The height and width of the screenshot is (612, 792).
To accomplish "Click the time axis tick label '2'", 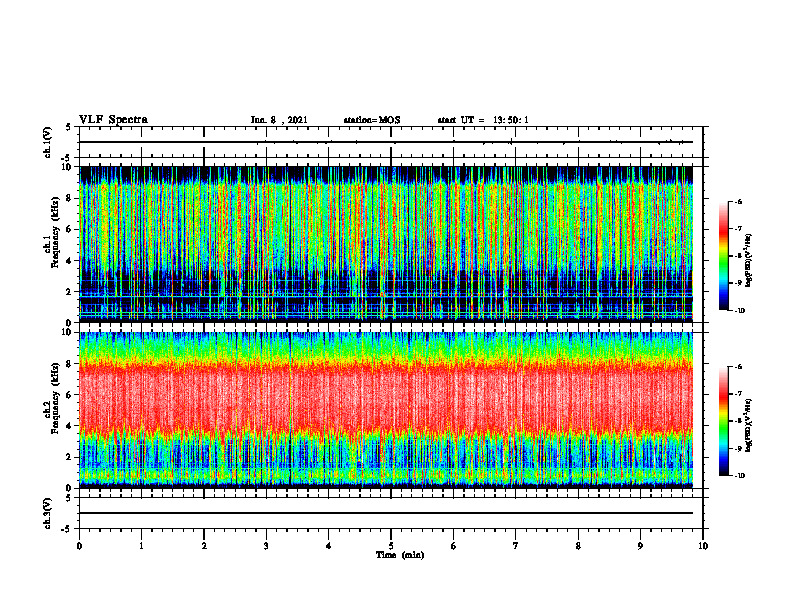I will [204, 546].
